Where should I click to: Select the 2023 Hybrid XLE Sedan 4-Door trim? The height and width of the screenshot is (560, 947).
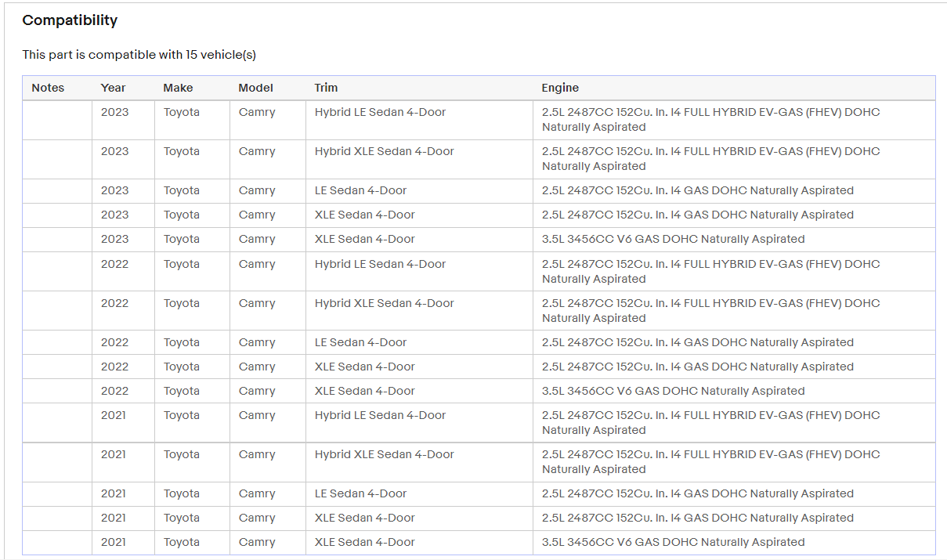[384, 151]
